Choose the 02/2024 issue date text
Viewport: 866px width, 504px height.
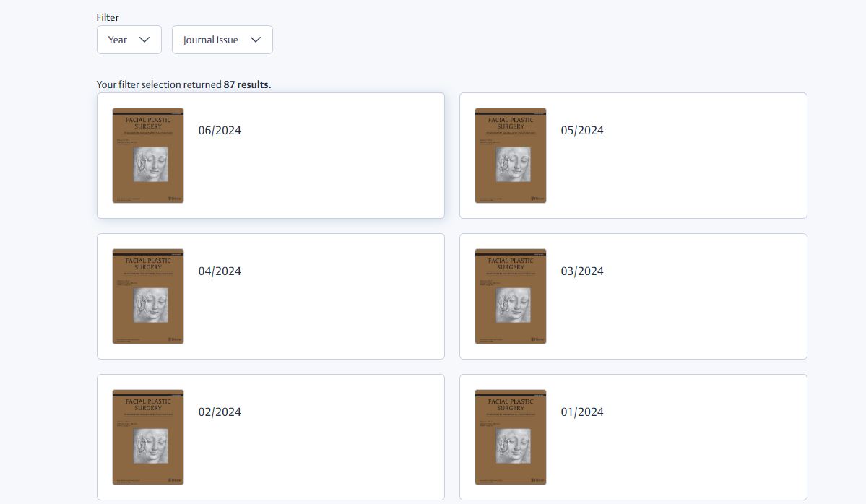coord(220,412)
